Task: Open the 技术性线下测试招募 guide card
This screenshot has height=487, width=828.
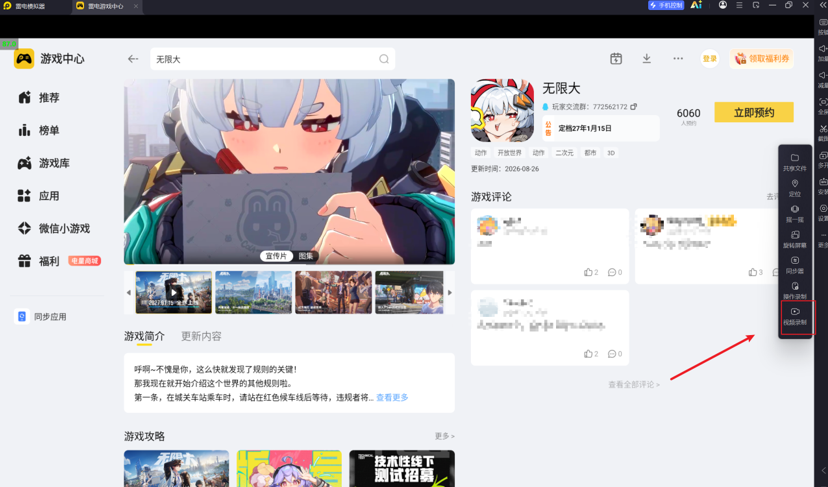Action: pos(402,469)
